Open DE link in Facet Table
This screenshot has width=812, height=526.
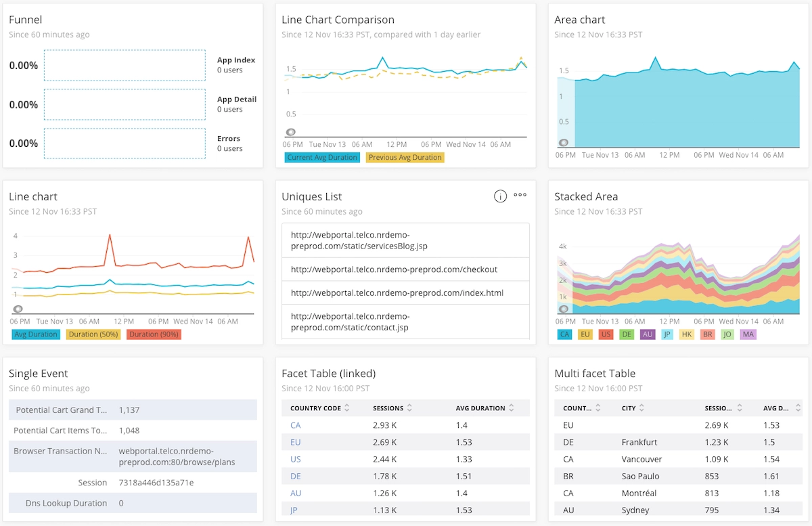click(296, 476)
